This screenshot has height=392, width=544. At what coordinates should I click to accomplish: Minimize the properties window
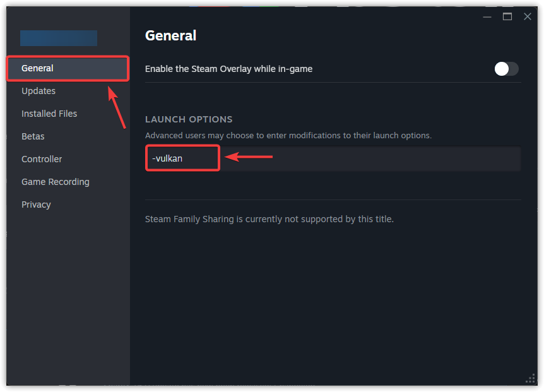[487, 16]
